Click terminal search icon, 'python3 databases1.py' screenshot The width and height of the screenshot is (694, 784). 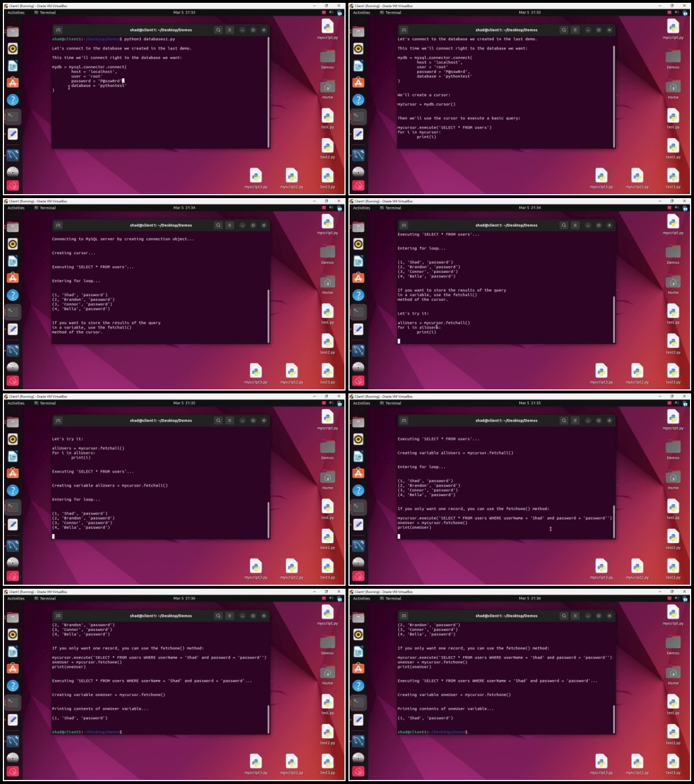218,30
